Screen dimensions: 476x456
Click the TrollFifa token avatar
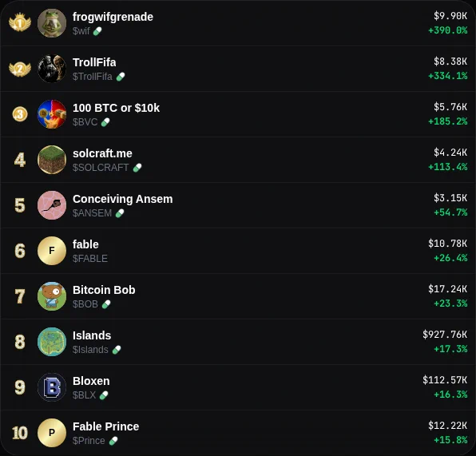52,69
